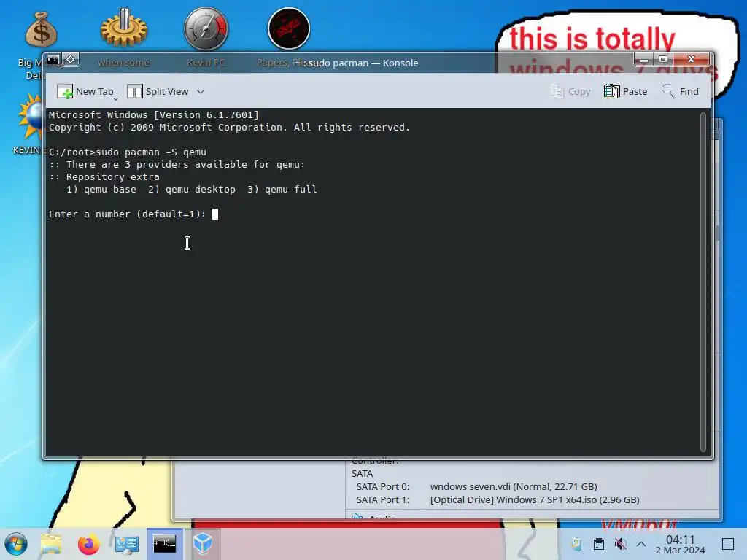Switch to Konsole terminal taskbar icon
The width and height of the screenshot is (747, 560).
(164, 544)
